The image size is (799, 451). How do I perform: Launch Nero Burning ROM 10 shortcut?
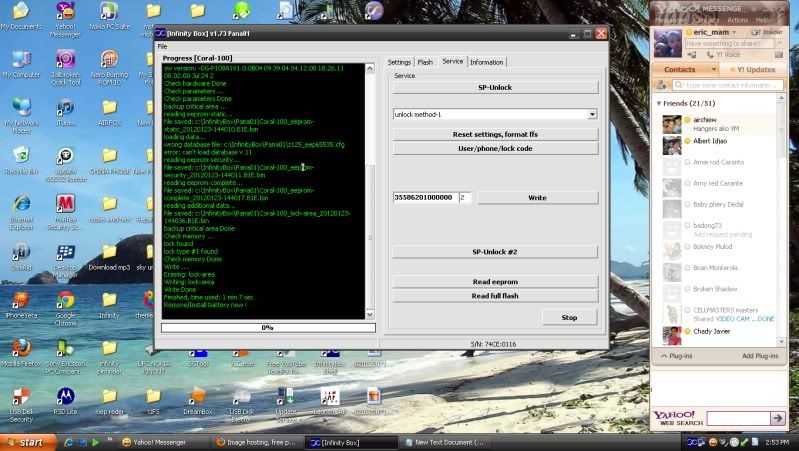109,67
